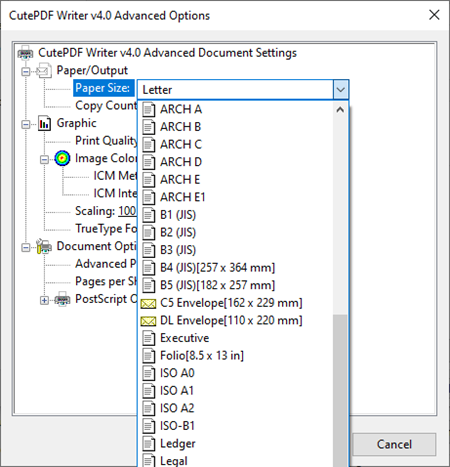The width and height of the screenshot is (450, 467).
Task: Click the page icon beside B4 (JIS)
Action: (x=149, y=268)
